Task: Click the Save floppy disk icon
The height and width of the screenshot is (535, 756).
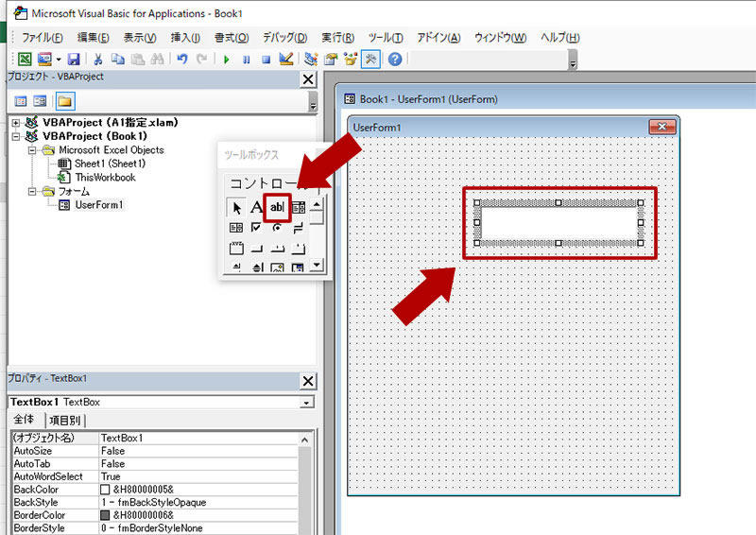Action: [x=74, y=60]
